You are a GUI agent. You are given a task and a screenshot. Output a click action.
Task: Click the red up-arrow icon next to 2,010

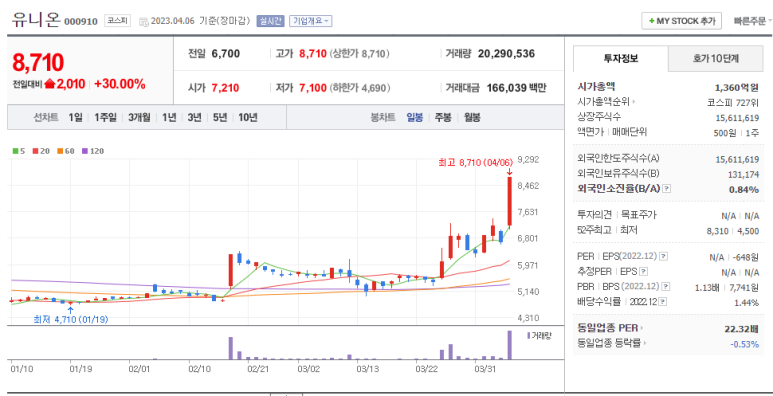pyautogui.click(x=49, y=84)
